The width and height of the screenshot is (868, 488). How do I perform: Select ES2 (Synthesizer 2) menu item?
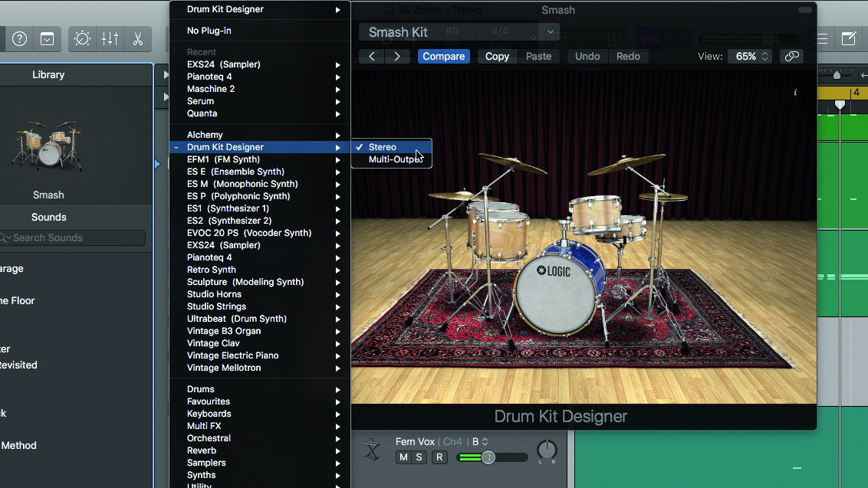pos(260,221)
